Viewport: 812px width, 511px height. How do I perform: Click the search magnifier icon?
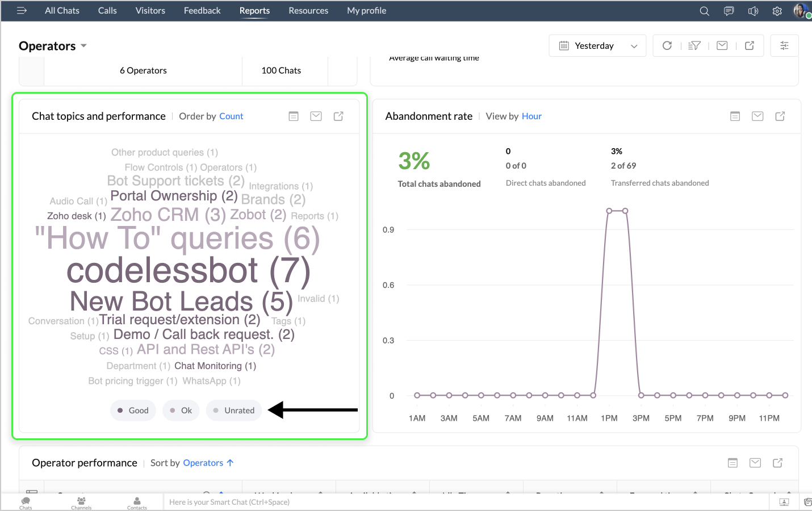(x=704, y=11)
